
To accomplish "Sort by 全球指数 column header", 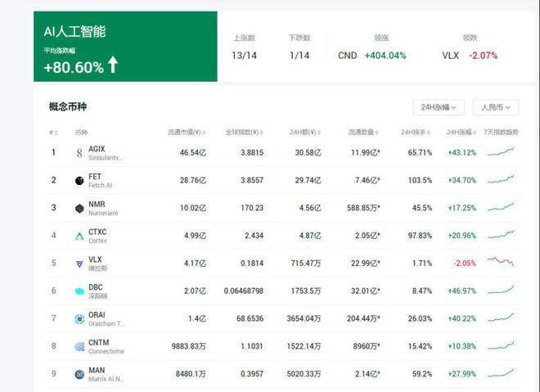I will [244, 132].
